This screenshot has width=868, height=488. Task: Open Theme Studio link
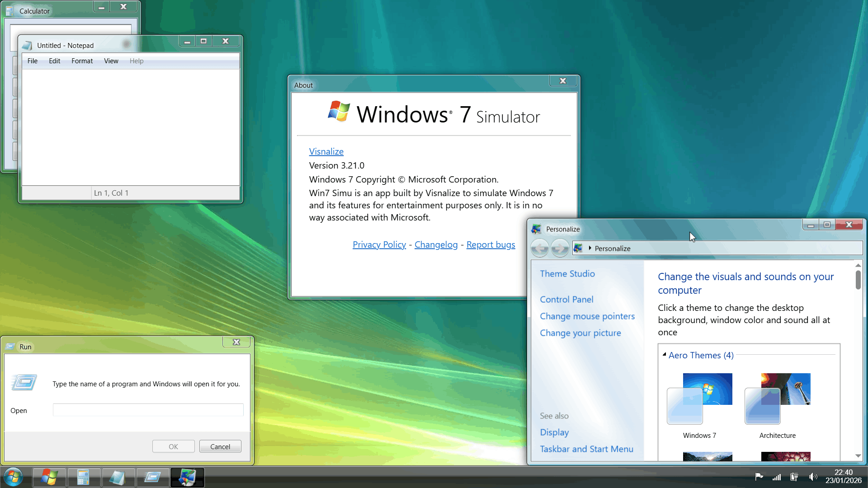(x=567, y=273)
